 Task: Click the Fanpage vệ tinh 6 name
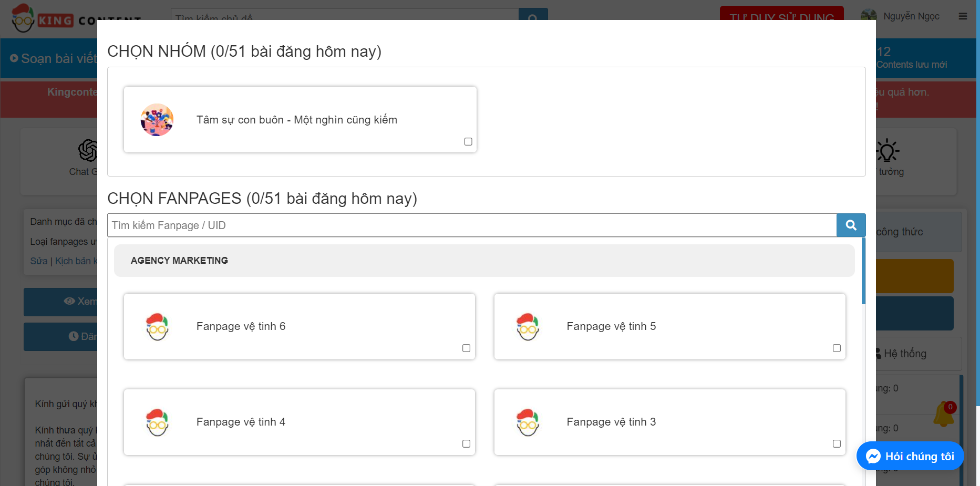coord(241,326)
